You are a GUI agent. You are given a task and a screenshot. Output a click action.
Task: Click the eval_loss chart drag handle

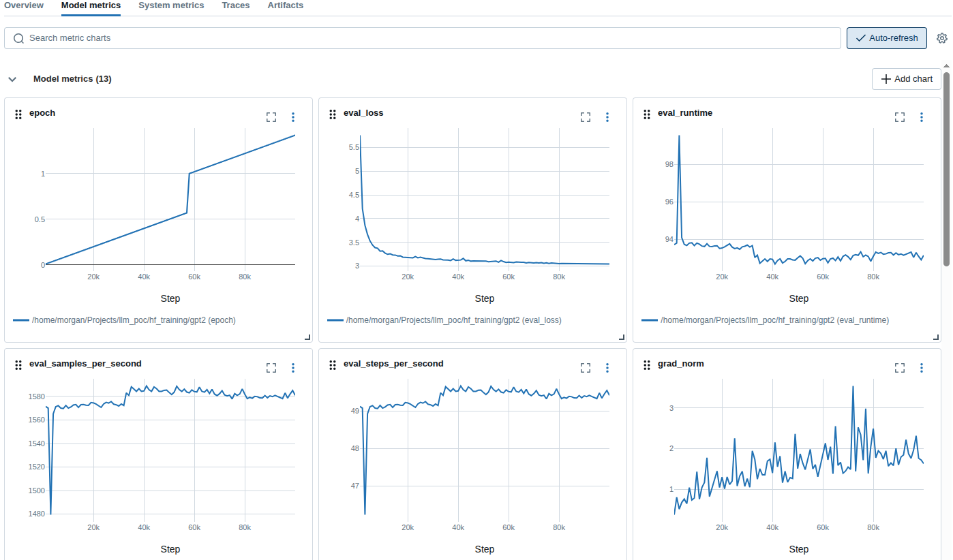(333, 114)
